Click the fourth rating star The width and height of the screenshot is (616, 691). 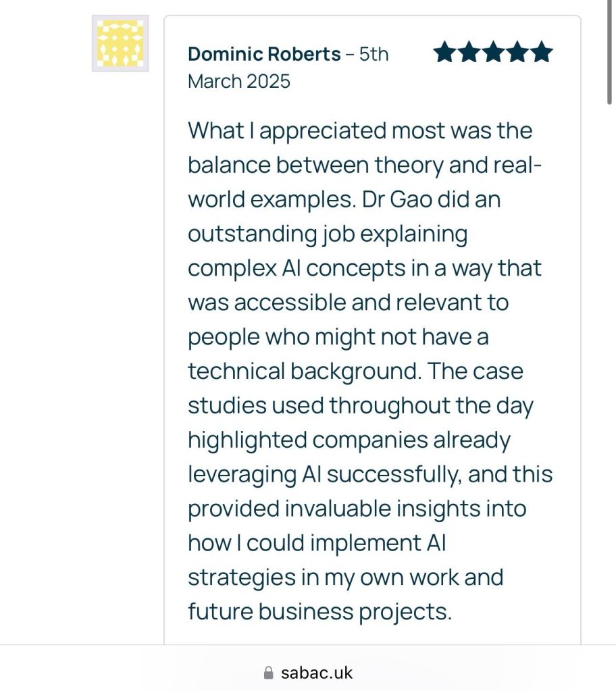pos(517,52)
